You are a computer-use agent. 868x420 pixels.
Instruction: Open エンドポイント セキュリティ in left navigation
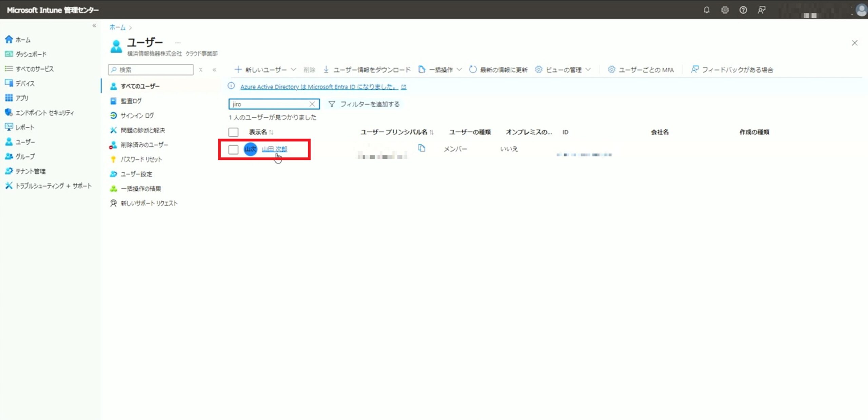[44, 113]
